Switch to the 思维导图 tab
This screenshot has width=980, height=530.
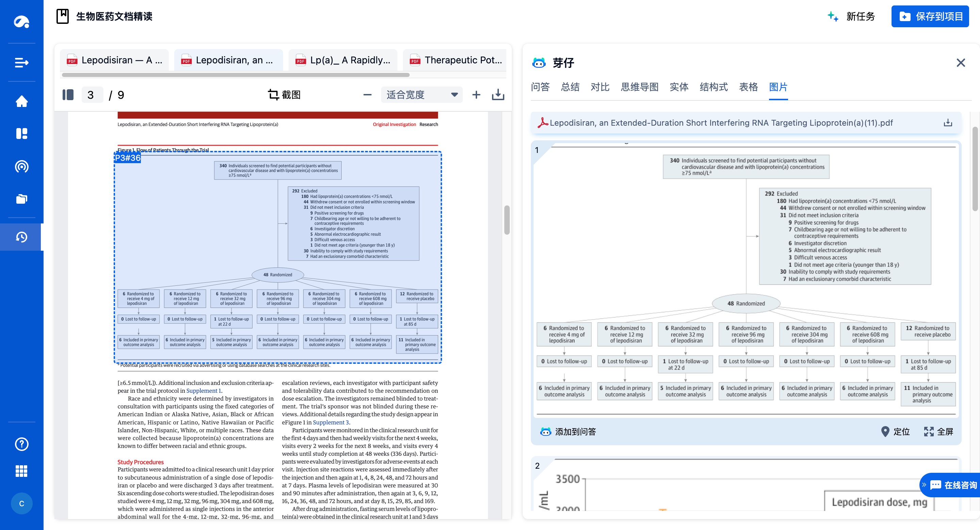[x=639, y=87]
